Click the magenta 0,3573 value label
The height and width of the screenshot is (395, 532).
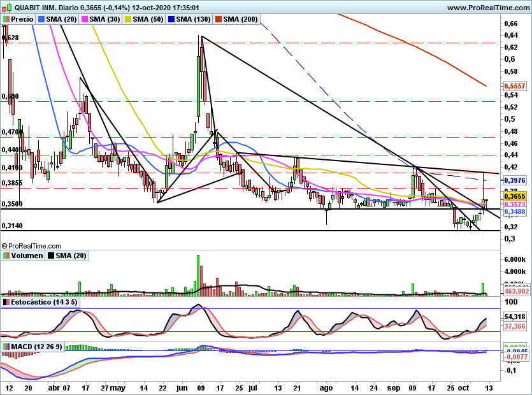click(515, 205)
